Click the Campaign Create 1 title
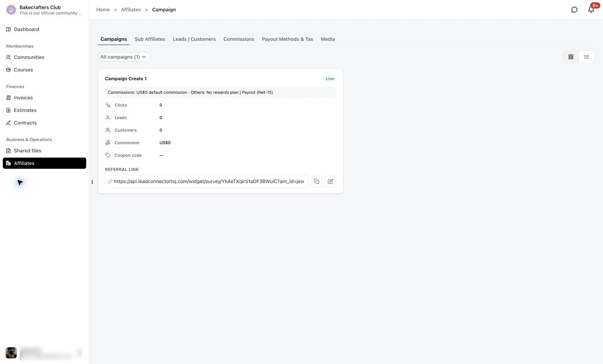The height and width of the screenshot is (364, 603). point(126,79)
